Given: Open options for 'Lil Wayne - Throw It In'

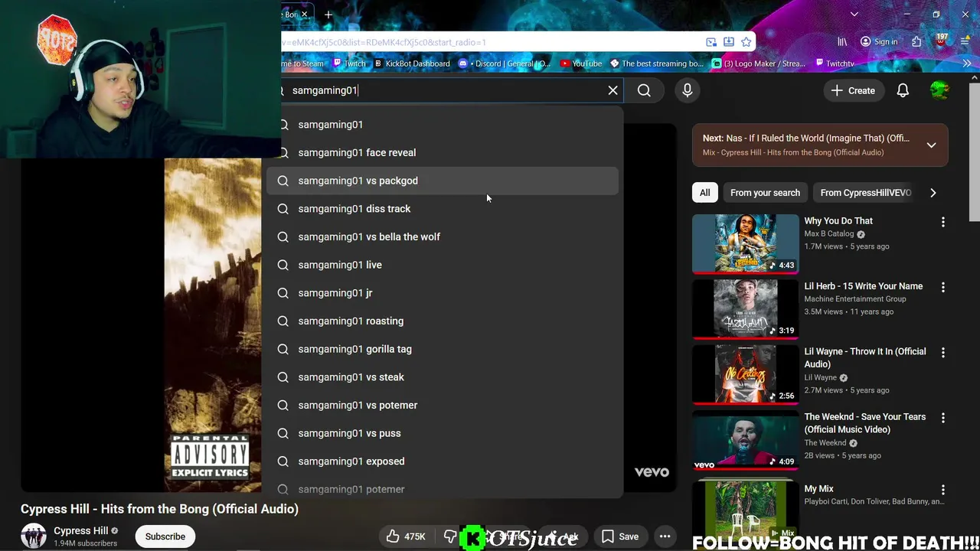Looking at the screenshot, I should coord(942,353).
